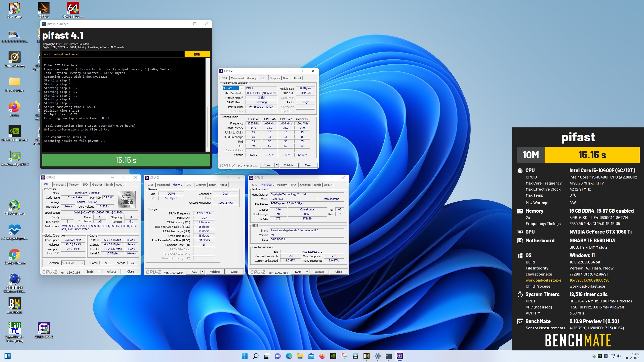Click Tools button in Memory tab window
Image resolution: width=644 pixels, height=362 pixels.
(x=193, y=272)
